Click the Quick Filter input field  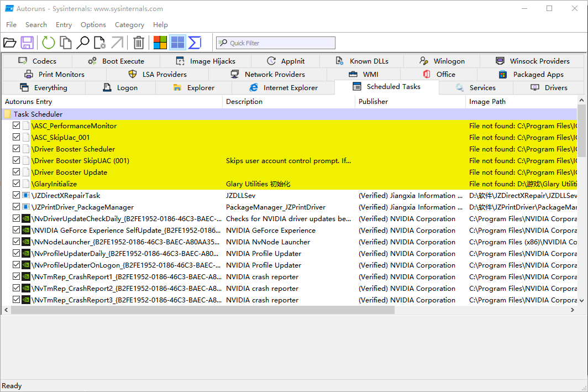276,43
